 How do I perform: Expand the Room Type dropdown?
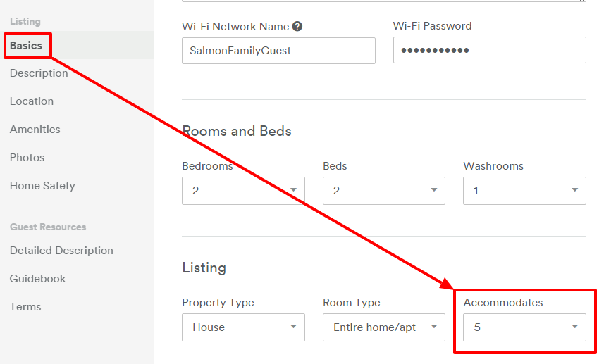(x=383, y=327)
